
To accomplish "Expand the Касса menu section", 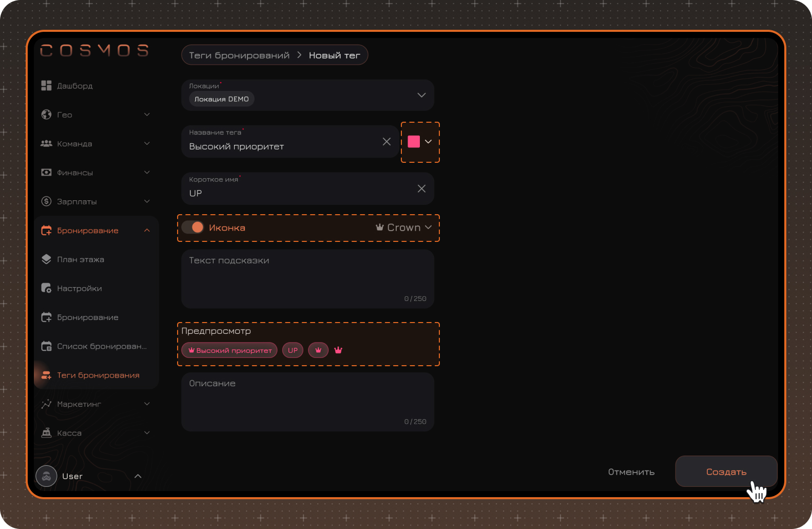I will [147, 433].
